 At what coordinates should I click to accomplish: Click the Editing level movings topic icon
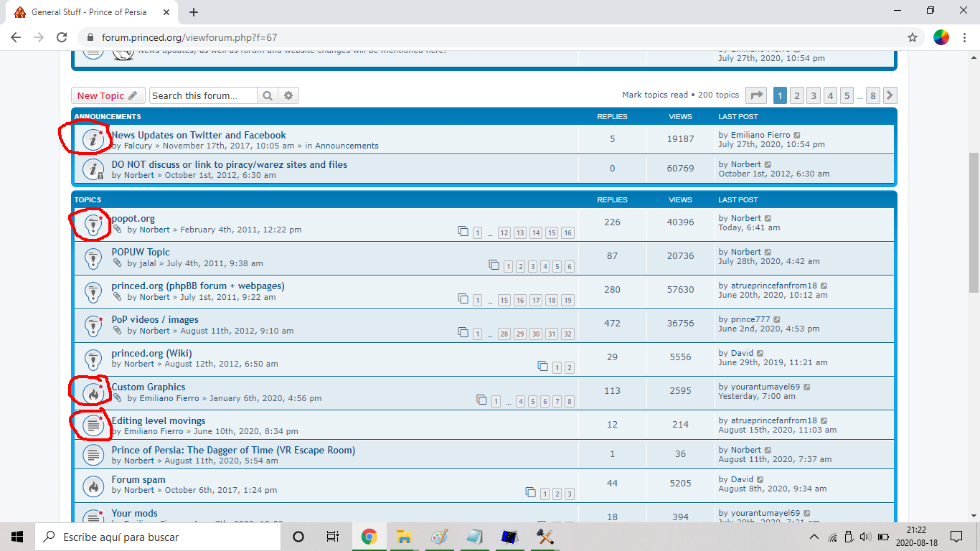(93, 425)
